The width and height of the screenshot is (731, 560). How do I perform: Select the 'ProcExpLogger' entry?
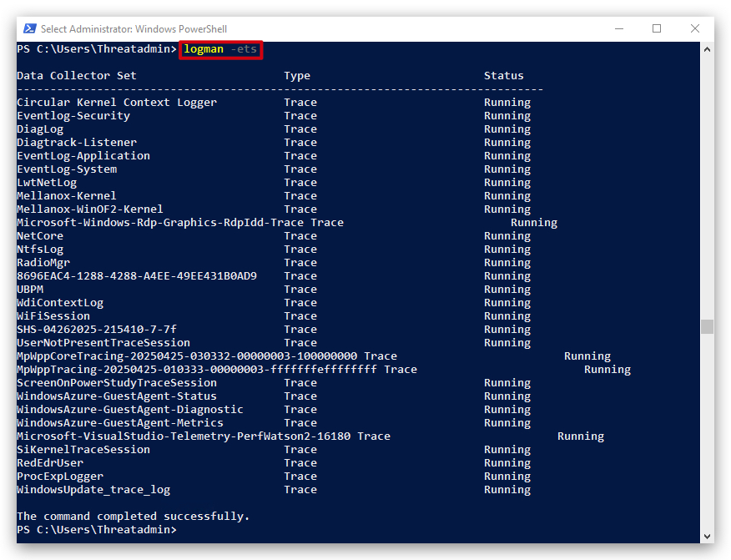[x=60, y=477]
